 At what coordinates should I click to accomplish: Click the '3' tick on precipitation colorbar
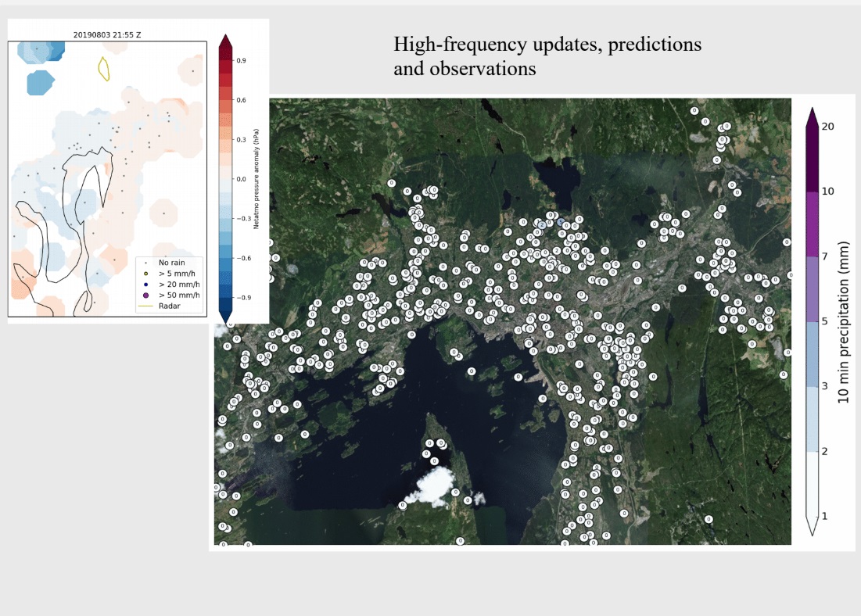[x=824, y=386]
